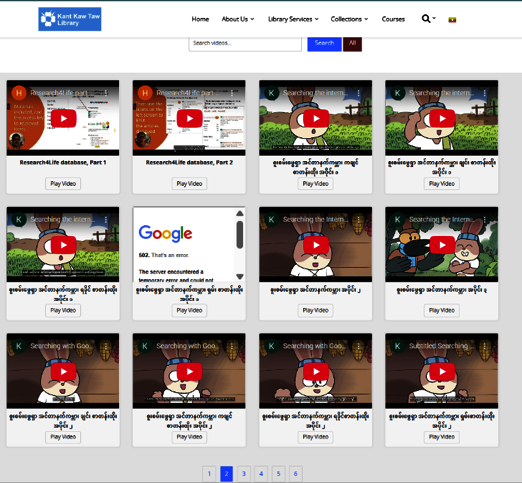Image resolution: width=522 pixels, height=483 pixels.
Task: Click the dark All button
Action: [x=352, y=43]
